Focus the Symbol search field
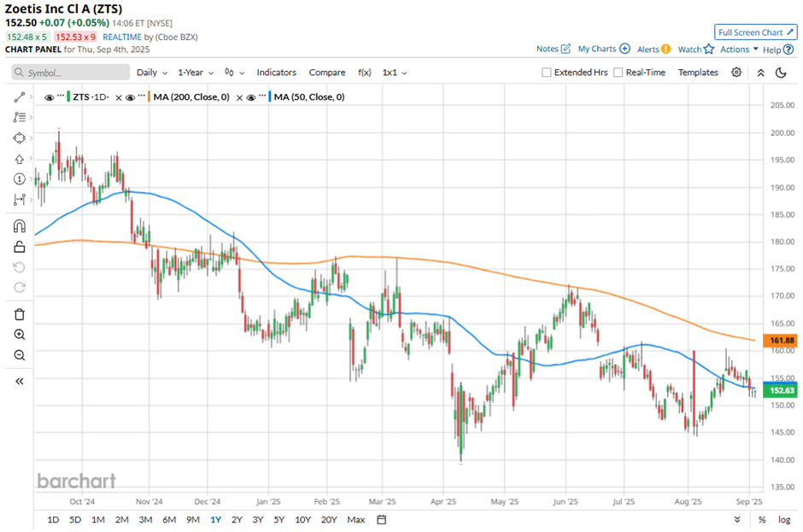803x532 pixels. click(71, 73)
